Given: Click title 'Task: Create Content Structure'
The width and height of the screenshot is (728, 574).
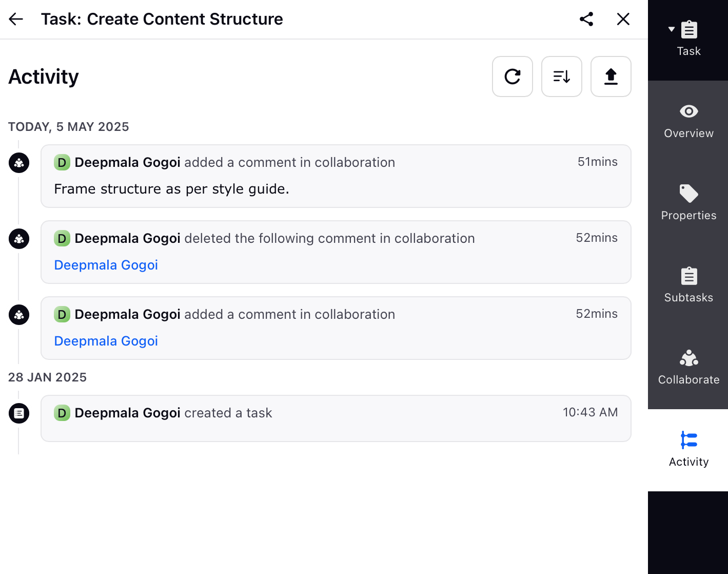Looking at the screenshot, I should (x=162, y=19).
